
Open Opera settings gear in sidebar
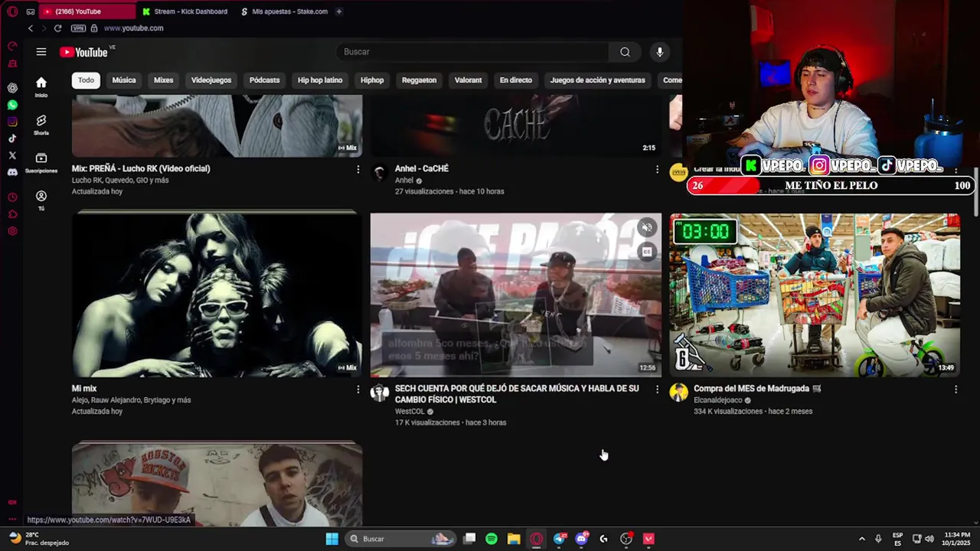12,230
